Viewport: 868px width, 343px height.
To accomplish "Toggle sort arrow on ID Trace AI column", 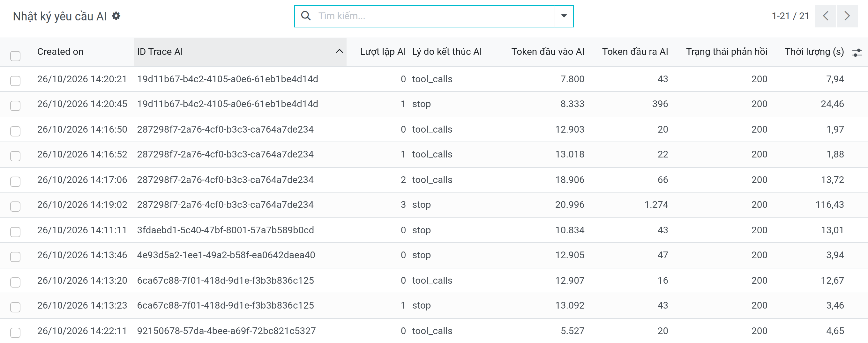I will tap(339, 52).
